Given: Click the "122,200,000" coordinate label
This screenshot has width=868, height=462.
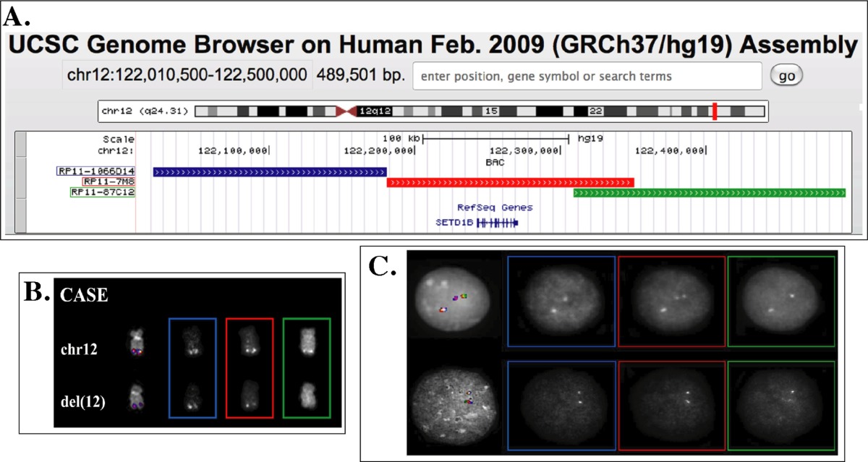Looking at the screenshot, I should [380, 150].
